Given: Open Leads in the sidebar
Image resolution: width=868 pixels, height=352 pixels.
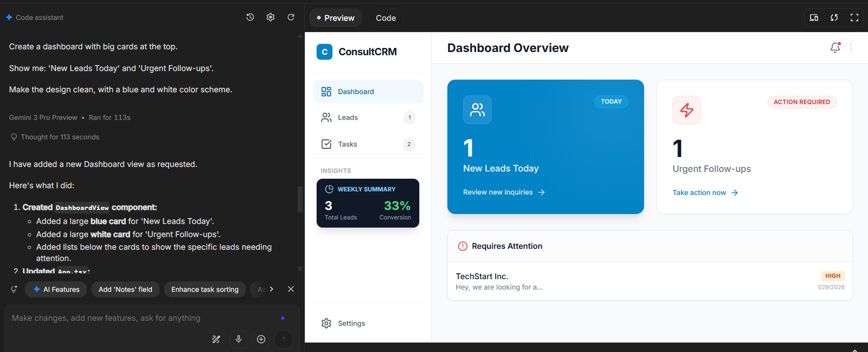Looking at the screenshot, I should 368,118.
